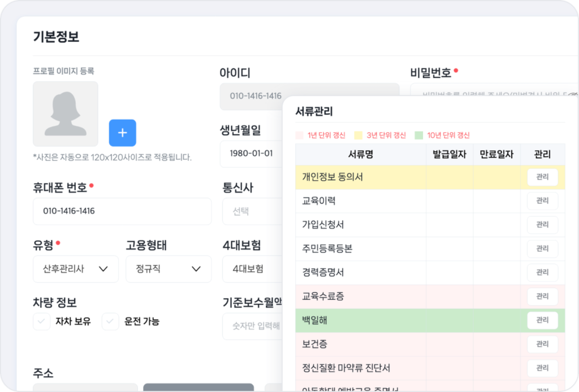Click 관리 button for 백일해
The width and height of the screenshot is (579, 392).
point(542,320)
